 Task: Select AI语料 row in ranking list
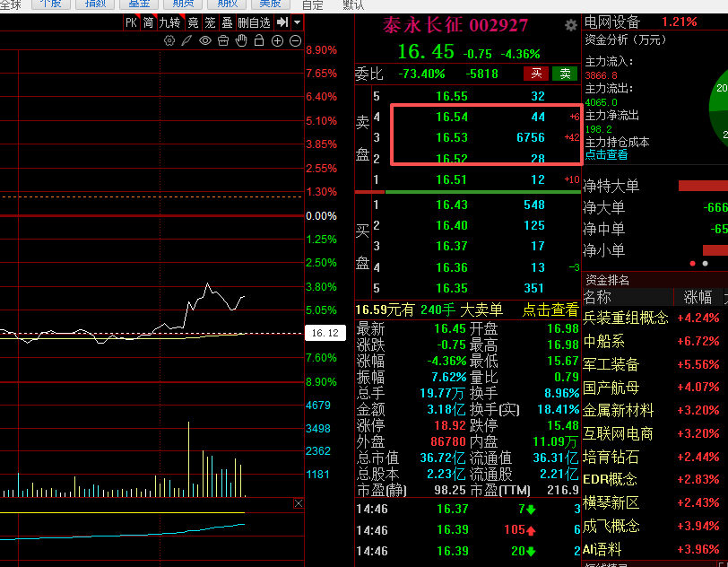[x=602, y=549]
